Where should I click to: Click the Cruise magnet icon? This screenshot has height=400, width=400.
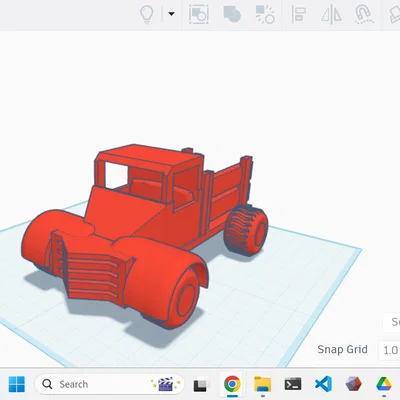[x=363, y=15]
